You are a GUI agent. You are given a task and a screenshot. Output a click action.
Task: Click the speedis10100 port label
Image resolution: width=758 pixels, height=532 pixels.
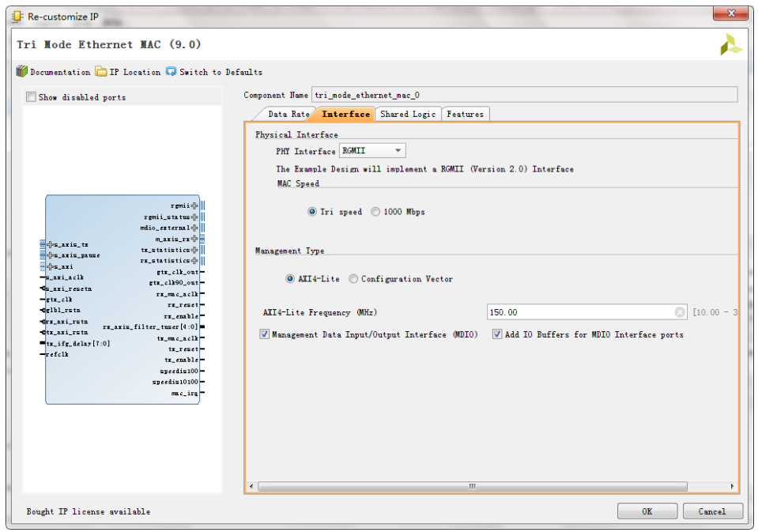tap(175, 382)
